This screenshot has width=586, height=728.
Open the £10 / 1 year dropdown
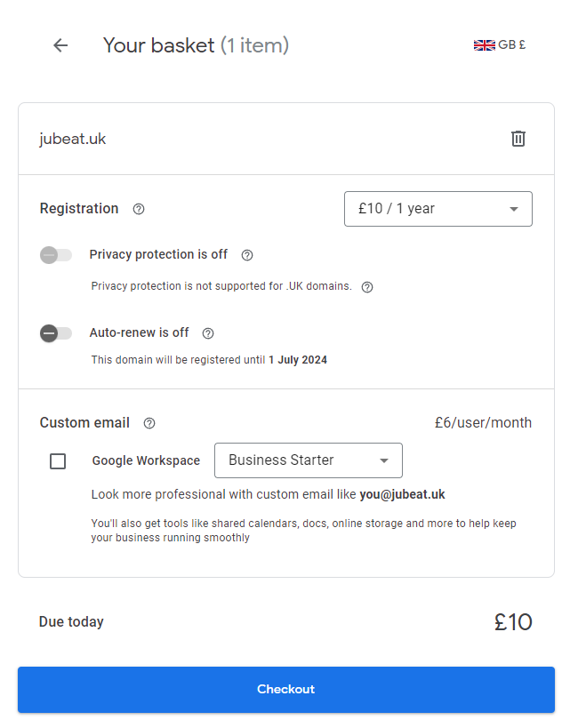pos(437,209)
